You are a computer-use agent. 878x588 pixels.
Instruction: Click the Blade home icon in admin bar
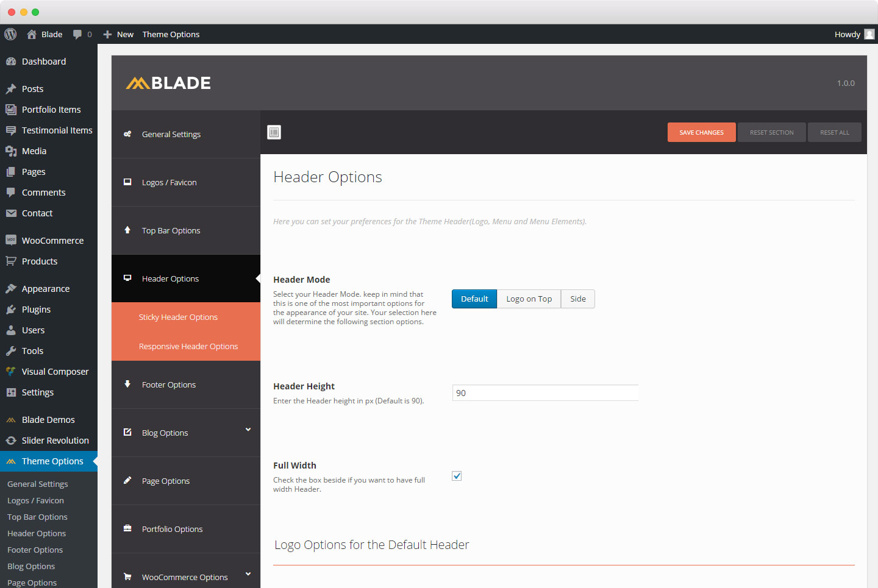[32, 34]
